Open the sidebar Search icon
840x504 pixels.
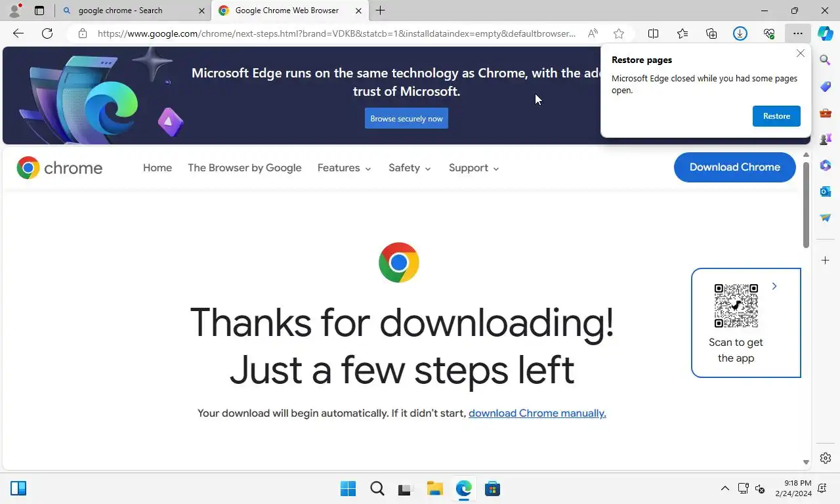pos(826,60)
